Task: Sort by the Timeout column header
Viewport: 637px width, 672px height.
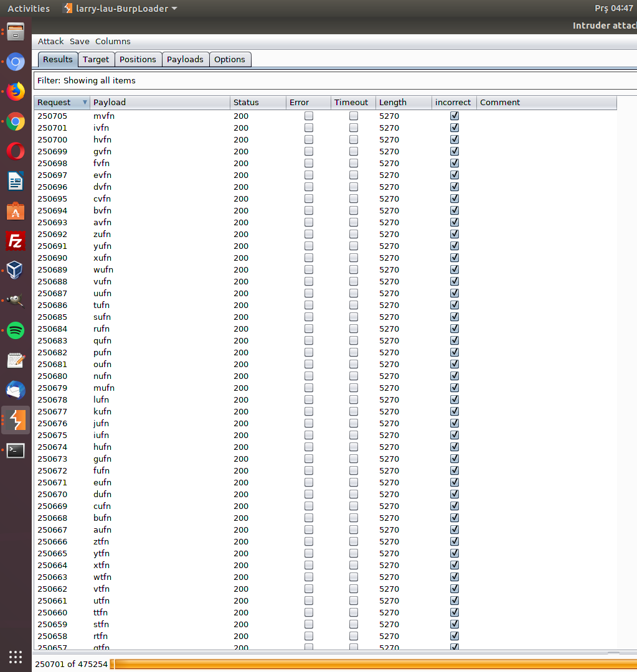Action: click(x=354, y=103)
